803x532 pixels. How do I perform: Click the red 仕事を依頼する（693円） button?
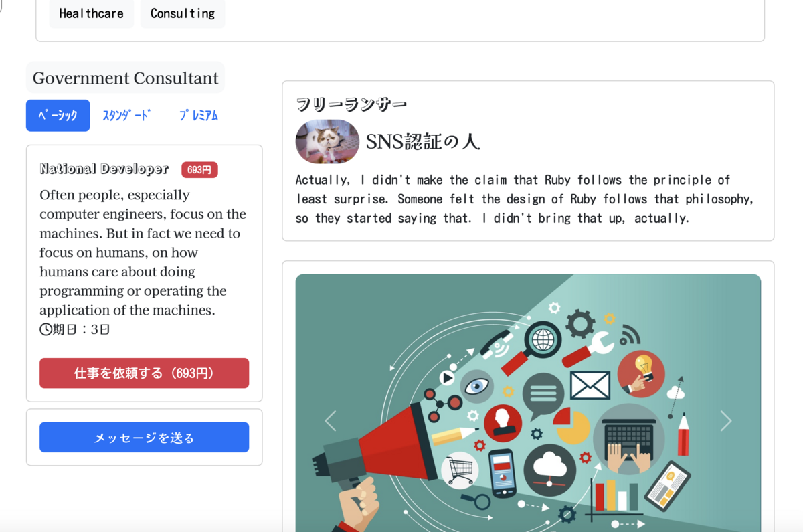pyautogui.click(x=144, y=373)
